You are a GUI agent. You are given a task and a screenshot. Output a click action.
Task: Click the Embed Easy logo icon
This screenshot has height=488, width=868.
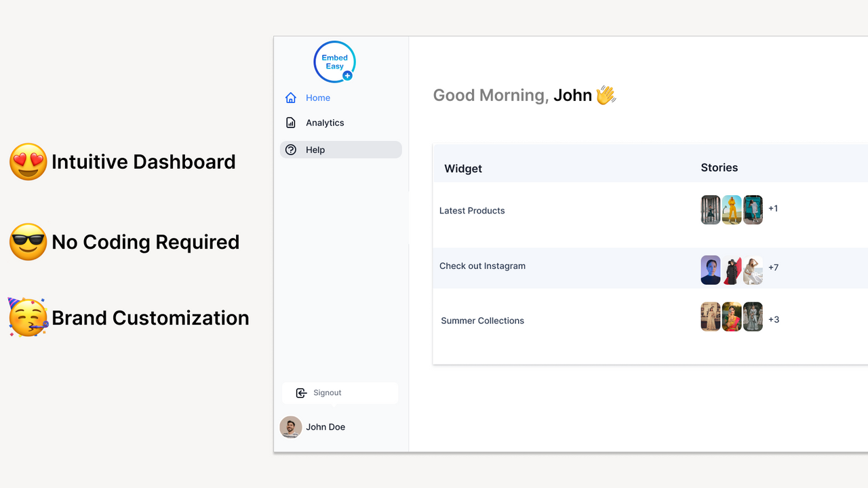334,62
